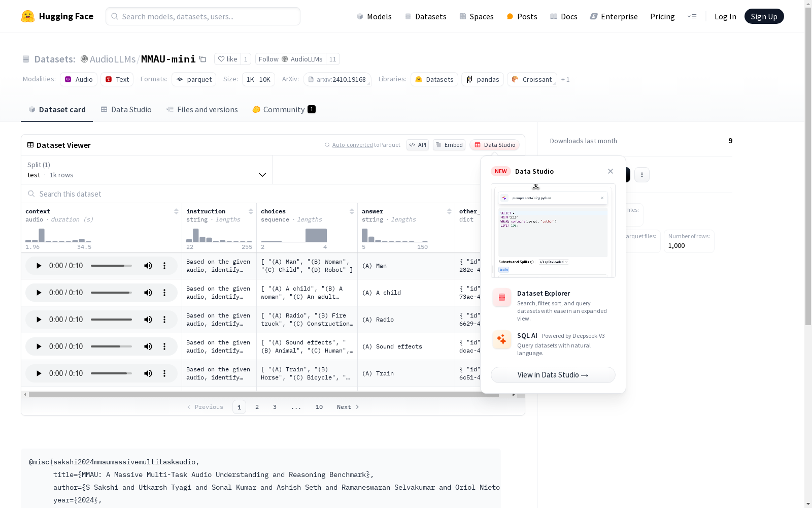812x508 pixels.
Task: Open audio options for the Man row
Action: (164, 266)
